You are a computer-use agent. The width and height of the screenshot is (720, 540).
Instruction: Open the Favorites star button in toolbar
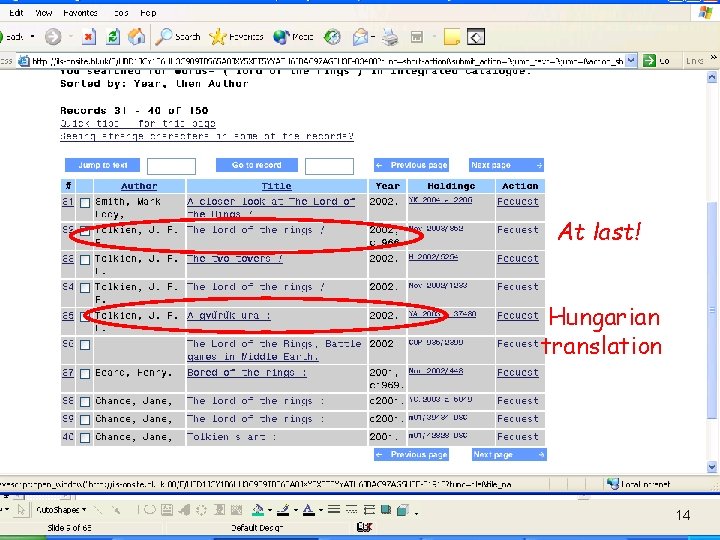[236, 37]
